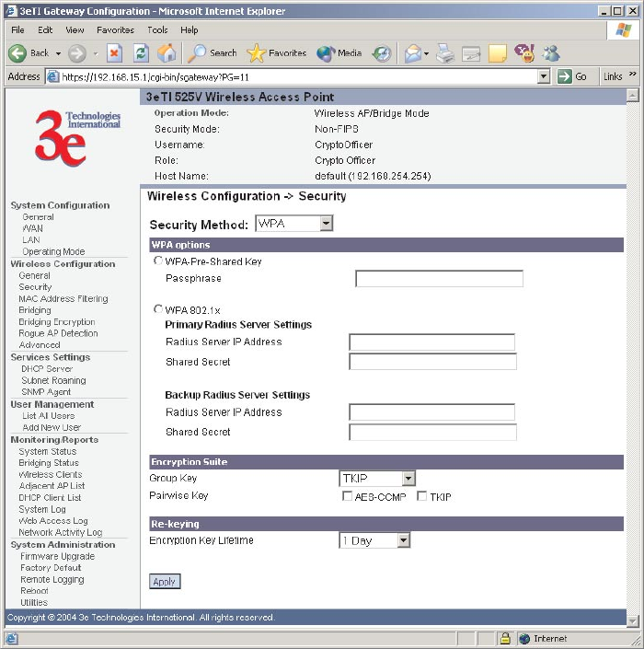The height and width of the screenshot is (649, 644).
Task: Open the Help menu
Action: pos(189,29)
